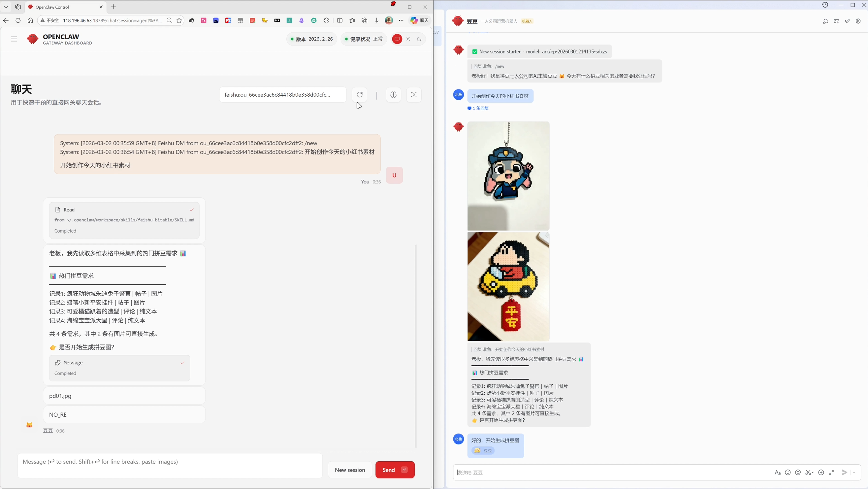The height and width of the screenshot is (489, 868).
Task: Open the OpenClaw hamburger menu
Action: 14,39
